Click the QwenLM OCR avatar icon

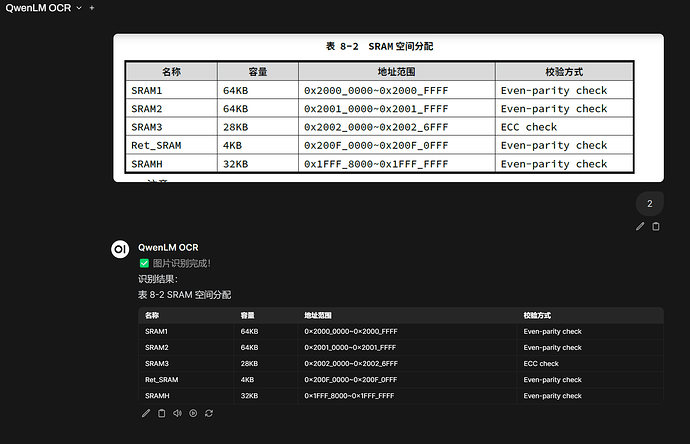[120, 250]
